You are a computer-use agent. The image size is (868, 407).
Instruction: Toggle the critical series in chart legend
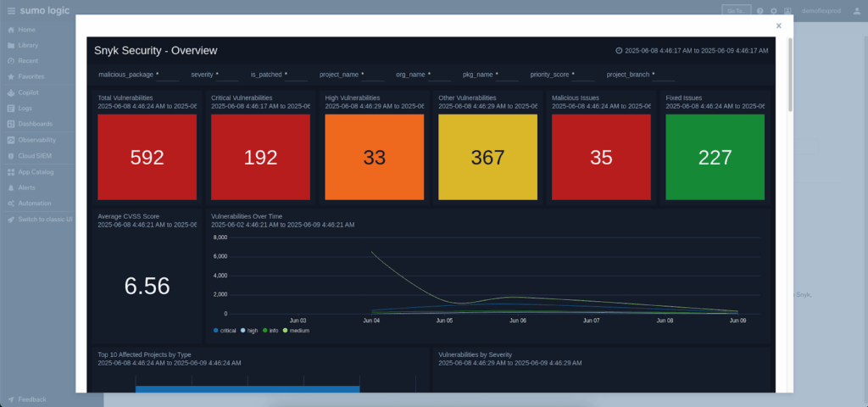(225, 330)
